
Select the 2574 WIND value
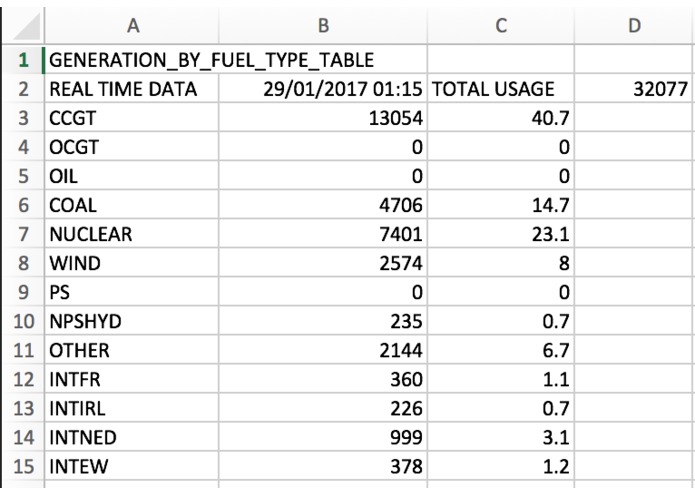(323, 263)
